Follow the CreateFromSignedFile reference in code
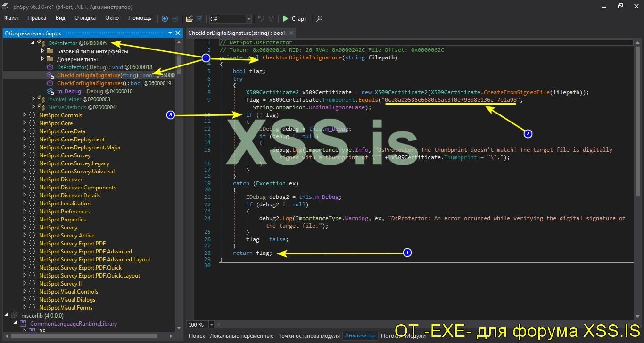The image size is (644, 343). tap(517, 92)
